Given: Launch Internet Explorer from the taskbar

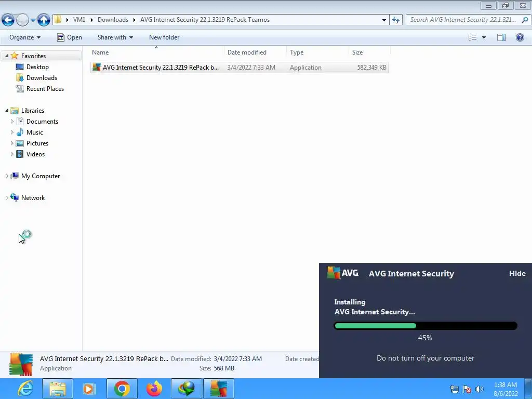Looking at the screenshot, I should 26,389.
